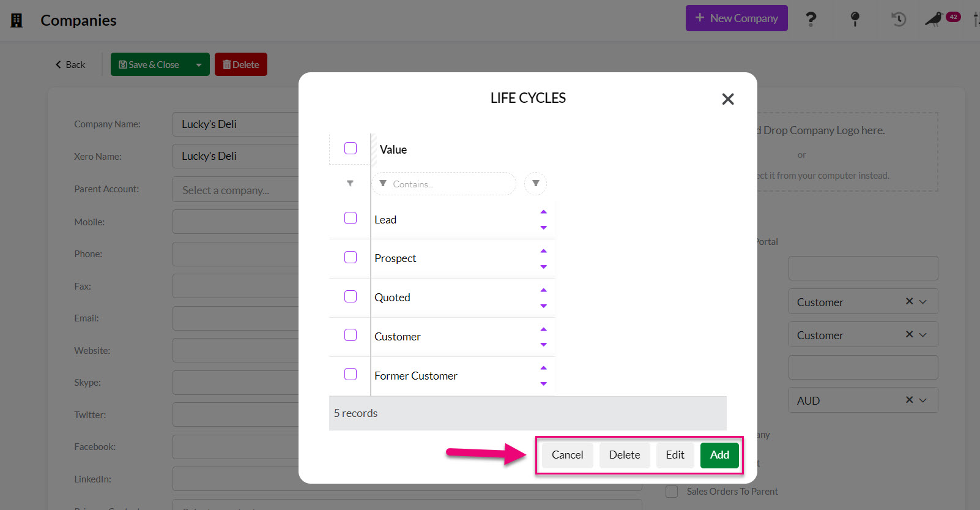Screen dimensions: 980x510
Task: Move Quoted row down with arrow
Action: point(543,306)
